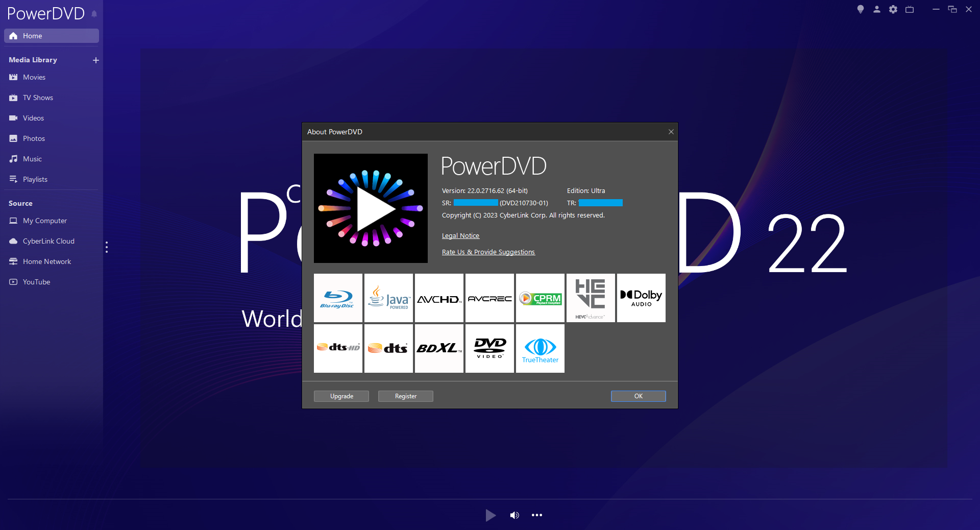Click the play button in the bottom bar
Screen dimensions: 980x530
point(491,515)
